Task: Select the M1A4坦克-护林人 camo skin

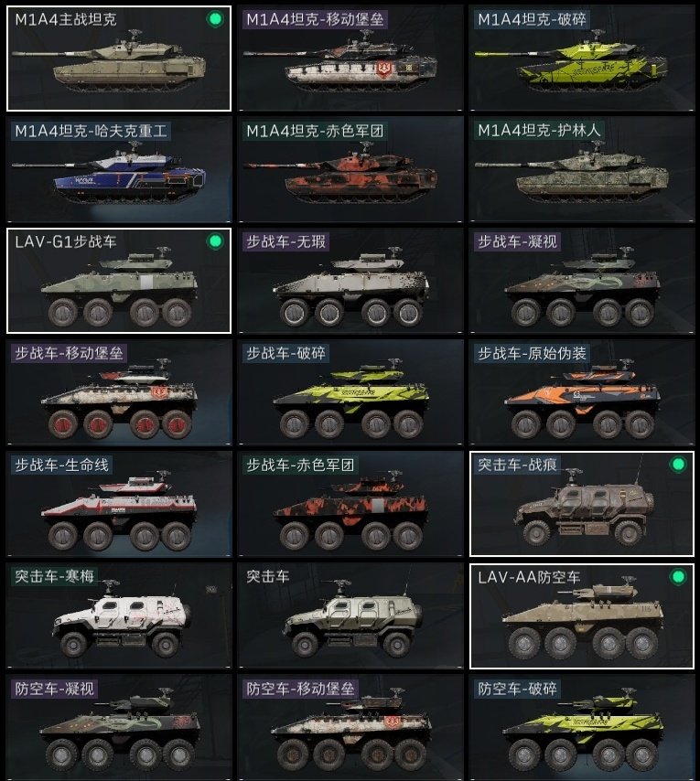Action: (581, 169)
